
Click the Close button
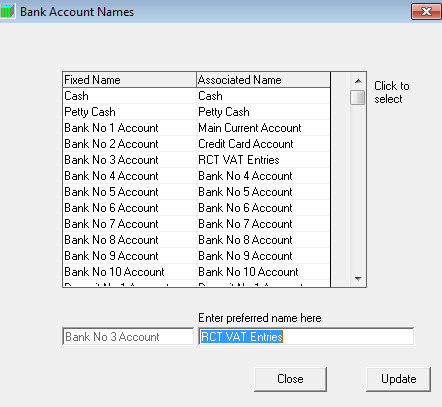click(290, 379)
